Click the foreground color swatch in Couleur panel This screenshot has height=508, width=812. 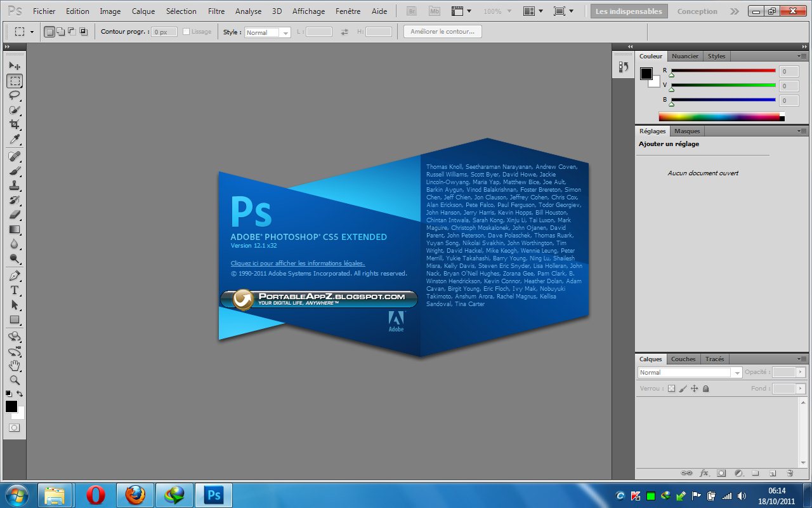pyautogui.click(x=646, y=74)
